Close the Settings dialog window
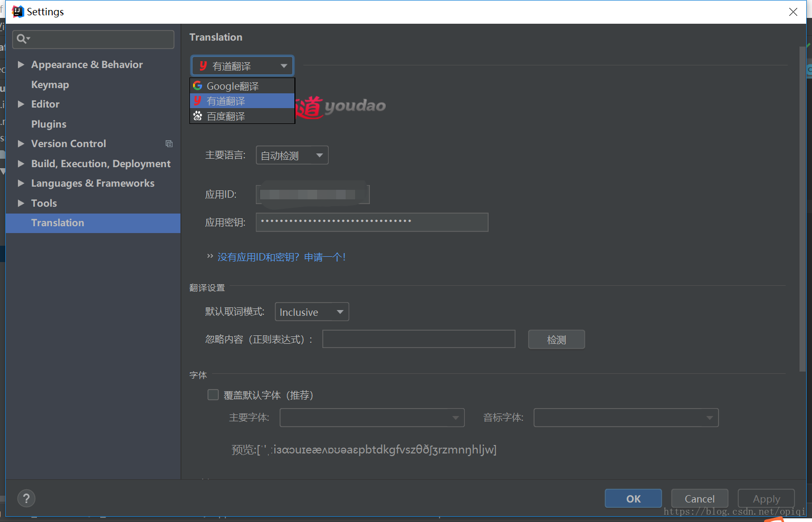812x522 pixels. (x=793, y=12)
